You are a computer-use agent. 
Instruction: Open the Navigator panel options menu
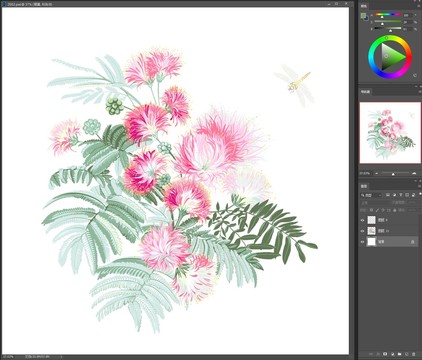pos(419,92)
